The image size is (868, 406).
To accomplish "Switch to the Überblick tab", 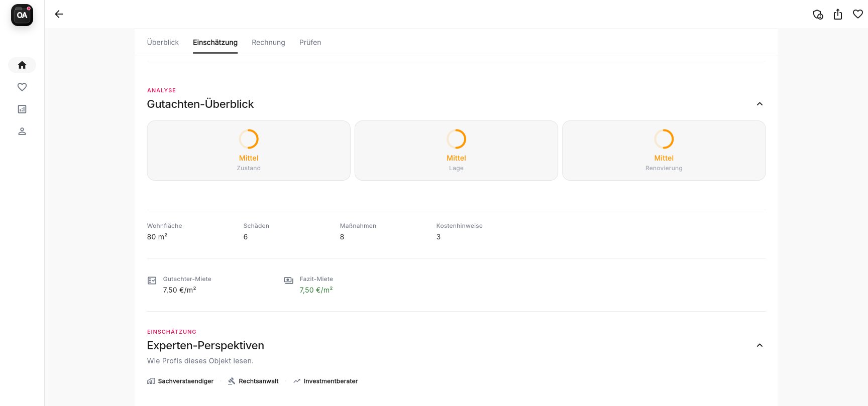I will (x=163, y=43).
